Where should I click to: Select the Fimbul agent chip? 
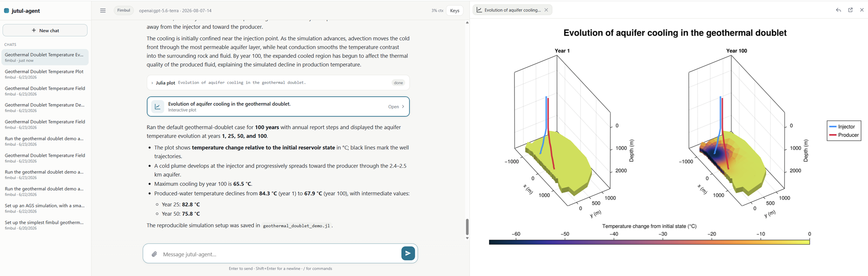(124, 10)
